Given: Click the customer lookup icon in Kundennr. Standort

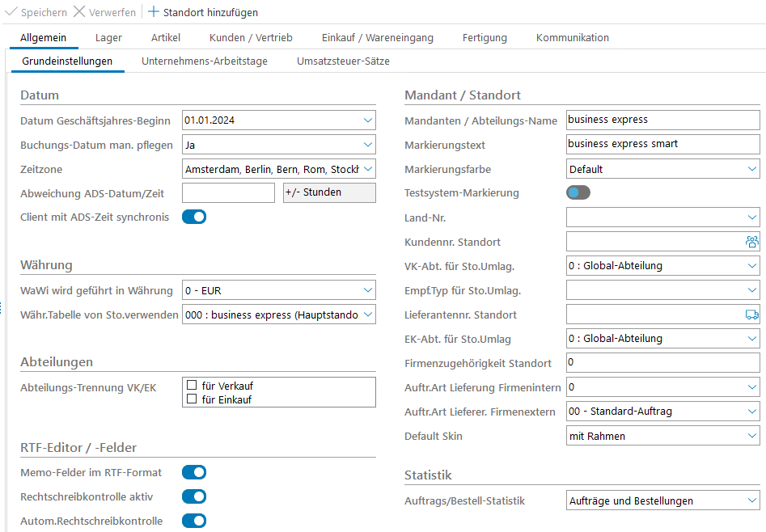Looking at the screenshot, I should point(751,242).
